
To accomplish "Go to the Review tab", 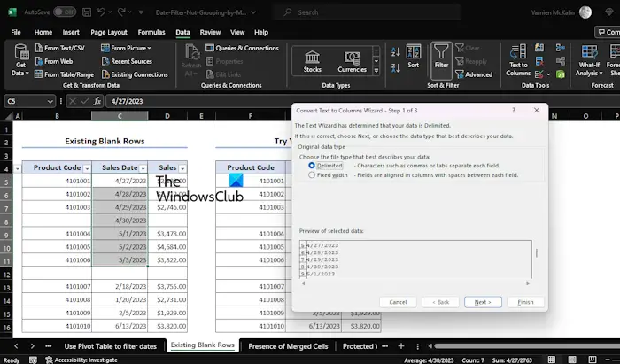I will point(210,33).
